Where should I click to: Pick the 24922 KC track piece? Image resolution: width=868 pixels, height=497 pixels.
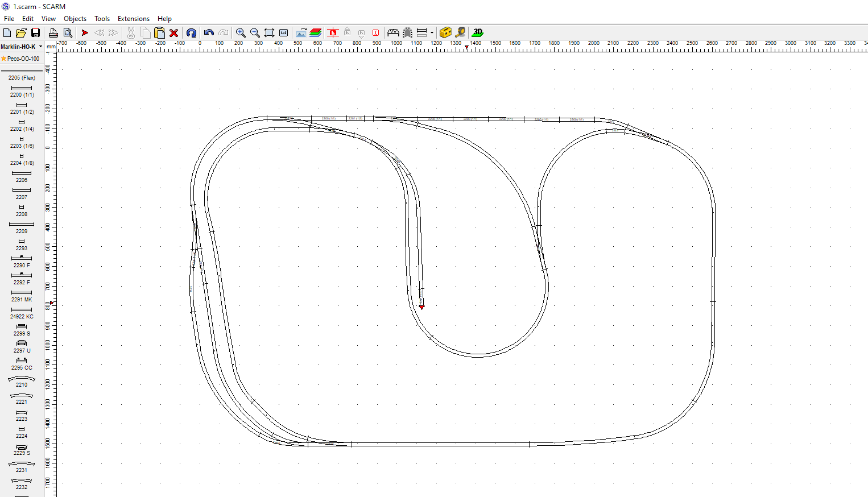point(22,313)
